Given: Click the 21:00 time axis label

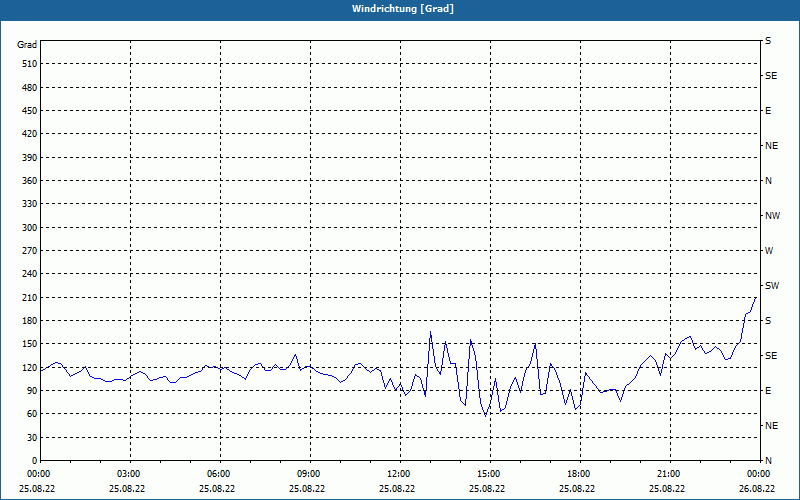Looking at the screenshot, I should (x=670, y=473).
